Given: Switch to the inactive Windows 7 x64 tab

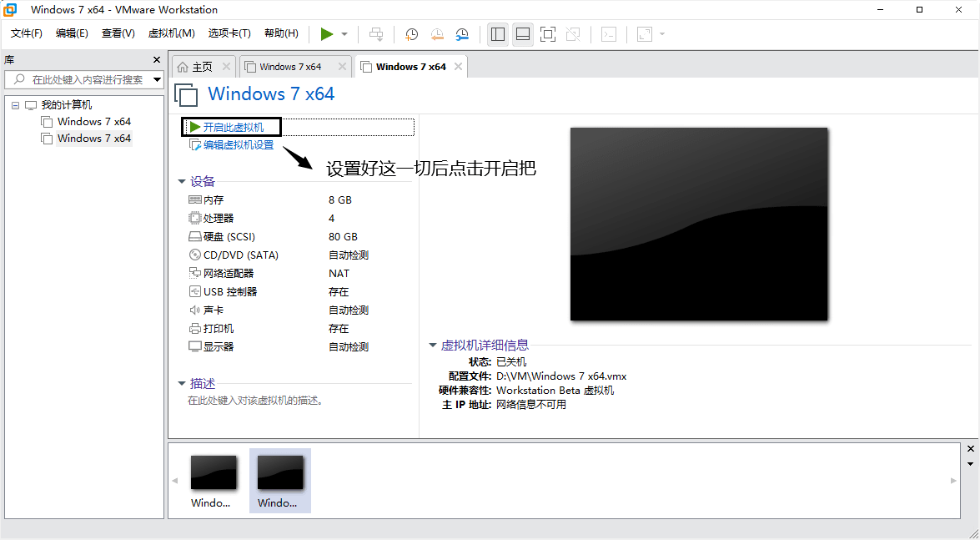Looking at the screenshot, I should point(290,67).
